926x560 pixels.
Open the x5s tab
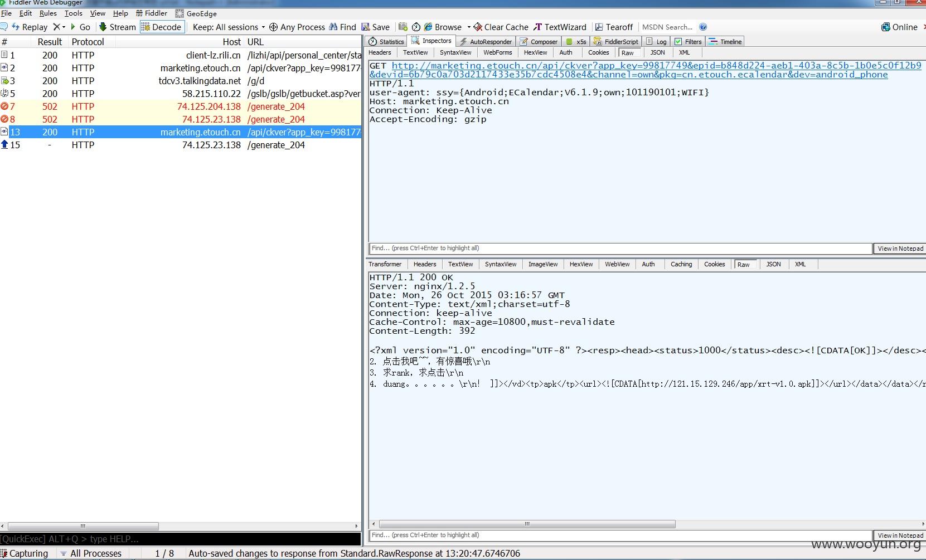pyautogui.click(x=576, y=41)
